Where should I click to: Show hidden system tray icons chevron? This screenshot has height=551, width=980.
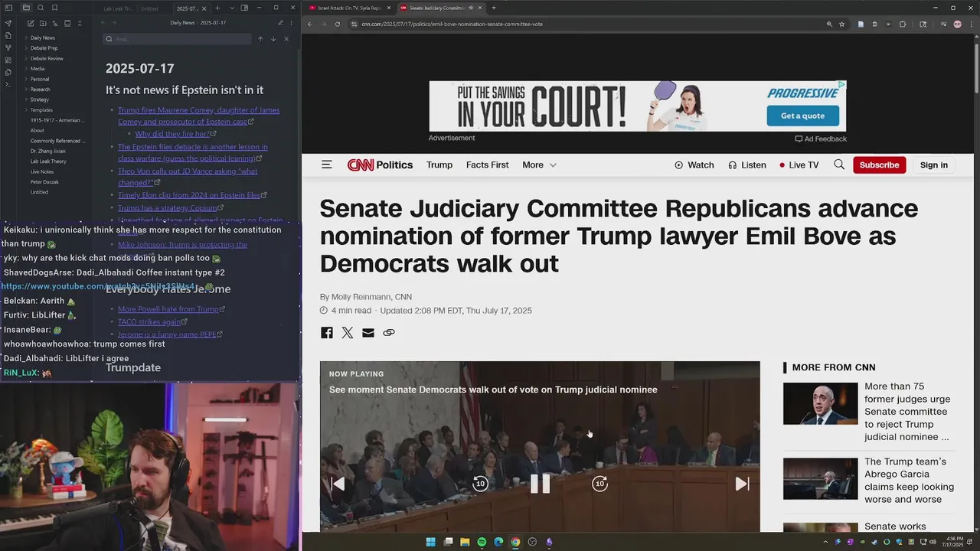coord(825,542)
